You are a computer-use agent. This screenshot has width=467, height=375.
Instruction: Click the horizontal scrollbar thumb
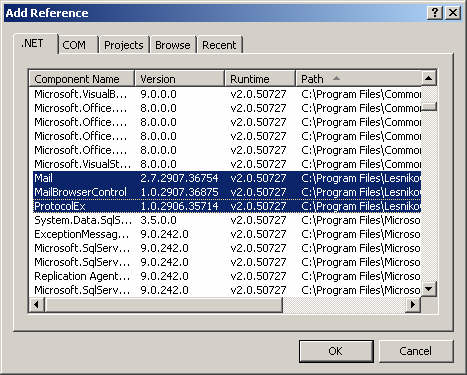point(163,304)
